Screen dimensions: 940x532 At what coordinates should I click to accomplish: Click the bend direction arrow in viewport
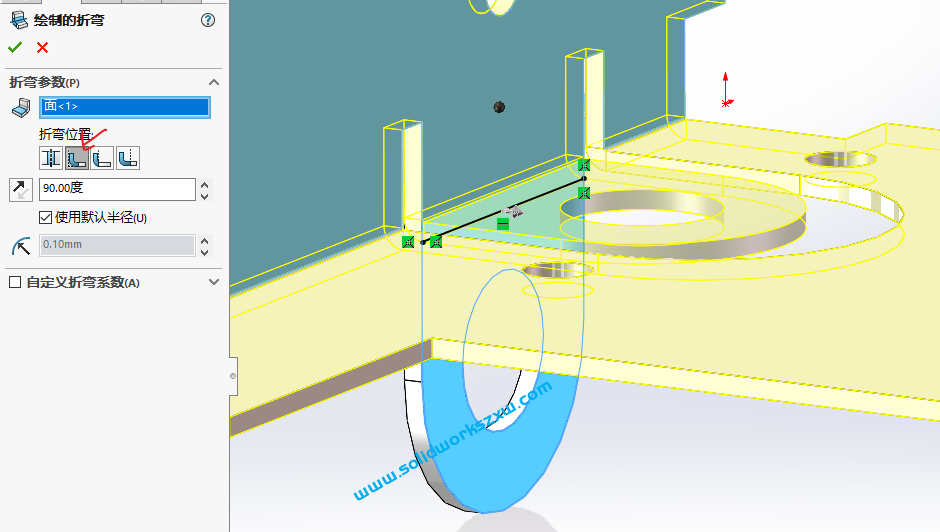coord(512,211)
